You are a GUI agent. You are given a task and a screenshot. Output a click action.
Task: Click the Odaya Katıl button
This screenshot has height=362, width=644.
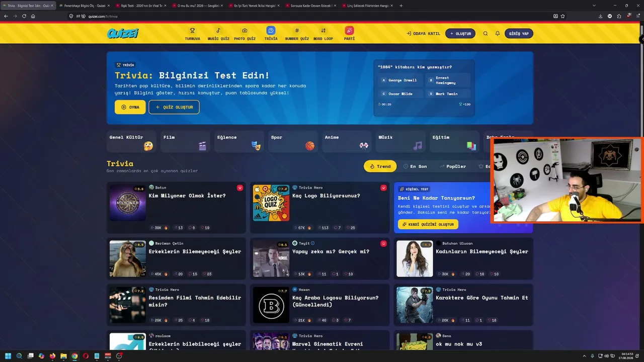click(423, 34)
